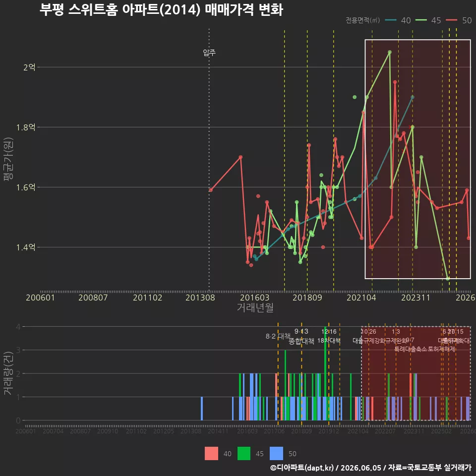Click the blue volume bar near 201308
This screenshot has height=476, width=476.
click(202, 409)
